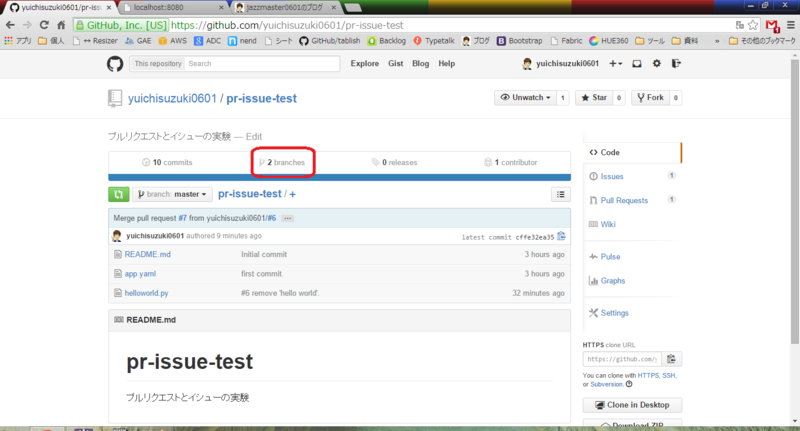Screen dimensions: 800x431
Task: Open the GitHub/tablish bookmark
Action: coord(330,41)
